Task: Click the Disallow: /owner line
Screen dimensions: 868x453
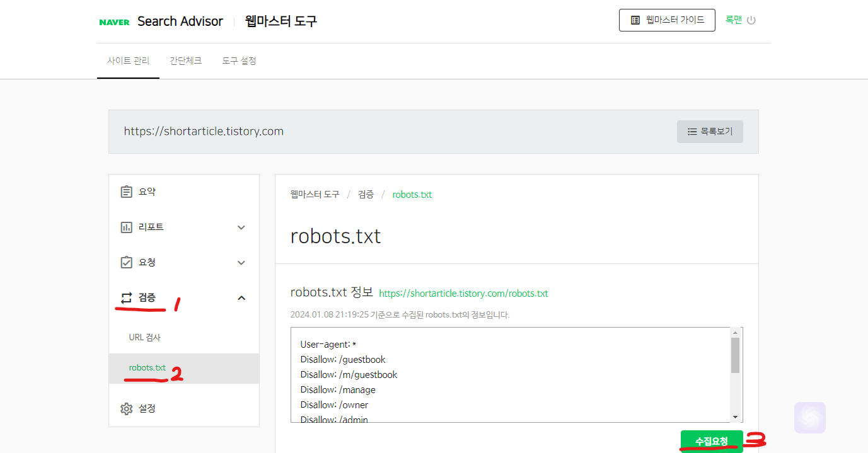Action: 334,405
